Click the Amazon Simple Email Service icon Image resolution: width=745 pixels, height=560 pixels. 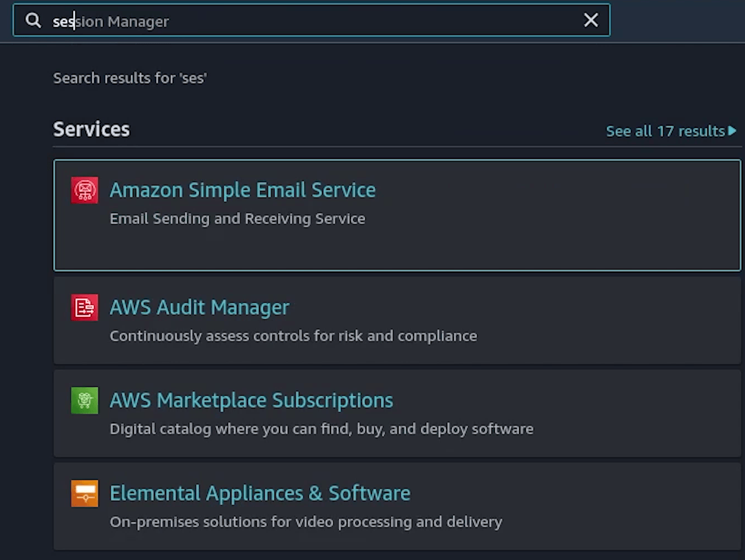(85, 190)
